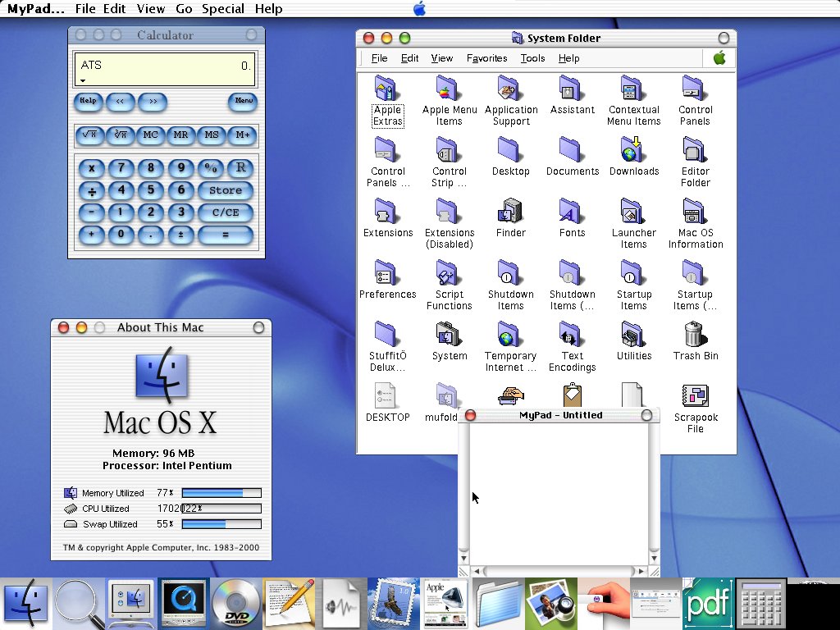Screen dimensions: 840x630
Task: Open Tools menu in System Folder
Action: pos(532,58)
